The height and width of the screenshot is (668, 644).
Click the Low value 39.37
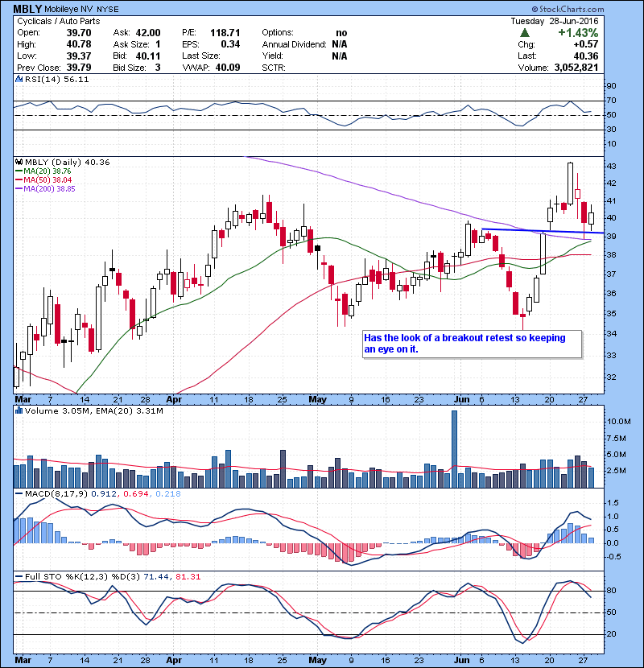click(x=78, y=56)
